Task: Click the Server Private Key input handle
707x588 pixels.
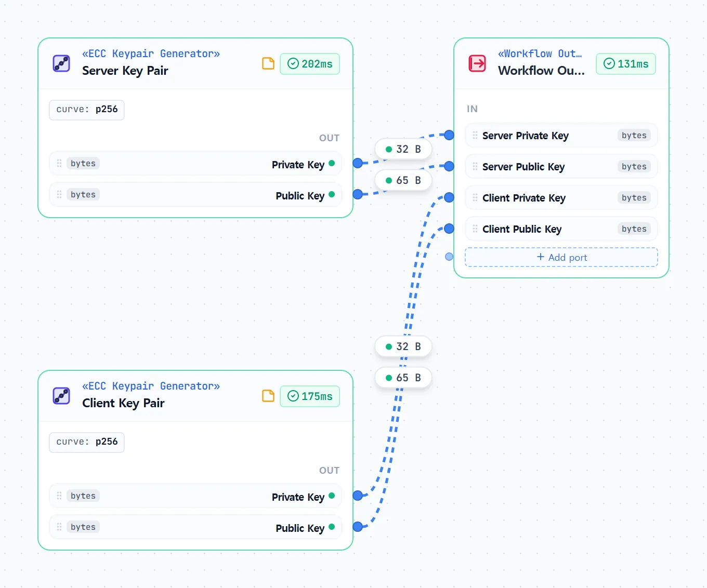Action: click(x=449, y=135)
